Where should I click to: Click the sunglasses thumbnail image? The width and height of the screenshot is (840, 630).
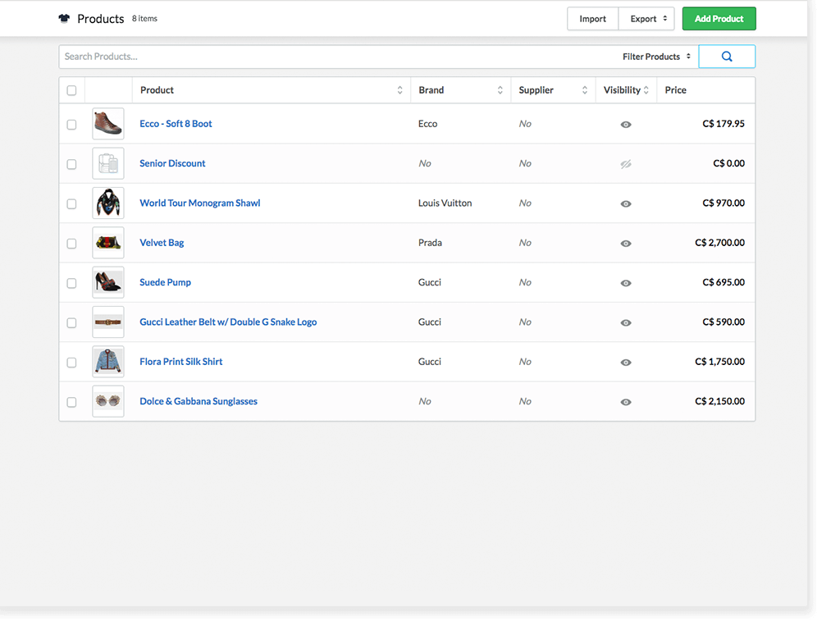pyautogui.click(x=108, y=401)
